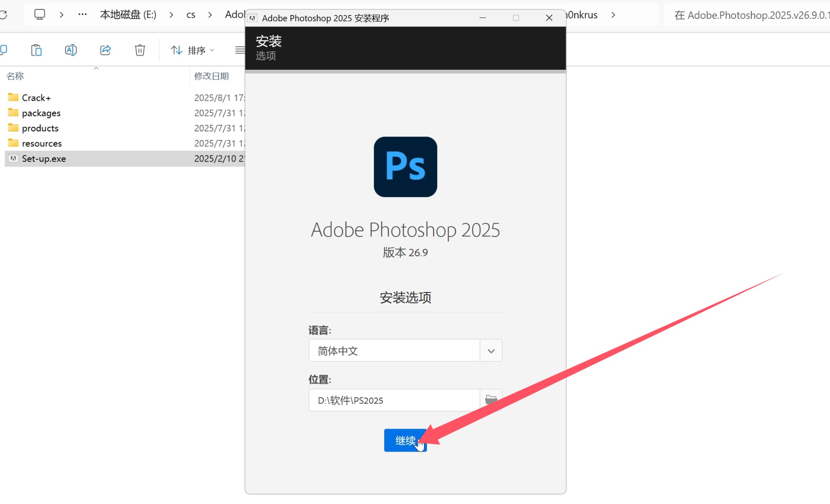
Task: Click the install location field D:\软件\PS2025
Action: pos(394,400)
